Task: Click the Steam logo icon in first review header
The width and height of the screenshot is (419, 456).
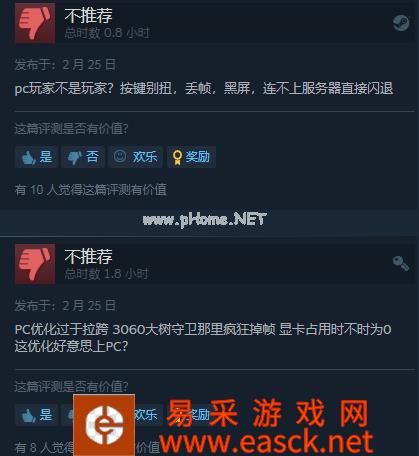Action: pyautogui.click(x=401, y=23)
